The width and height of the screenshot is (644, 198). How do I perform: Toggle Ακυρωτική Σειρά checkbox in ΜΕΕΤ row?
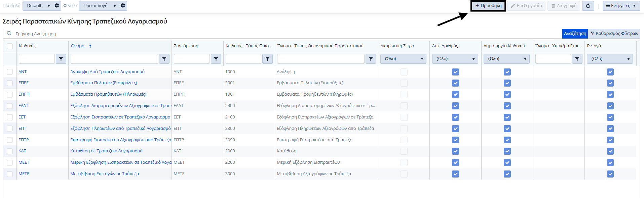point(404,162)
